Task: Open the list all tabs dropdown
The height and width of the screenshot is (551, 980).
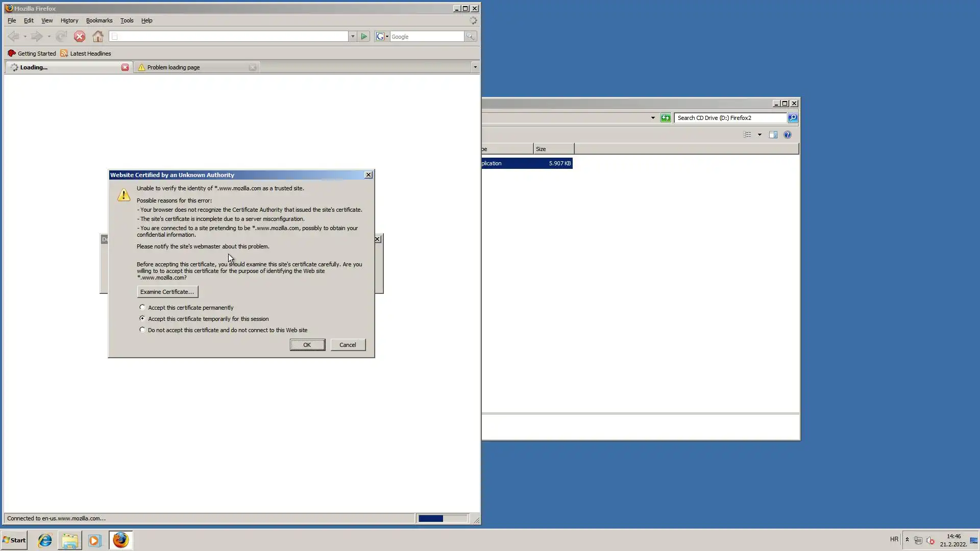Action: (x=475, y=67)
